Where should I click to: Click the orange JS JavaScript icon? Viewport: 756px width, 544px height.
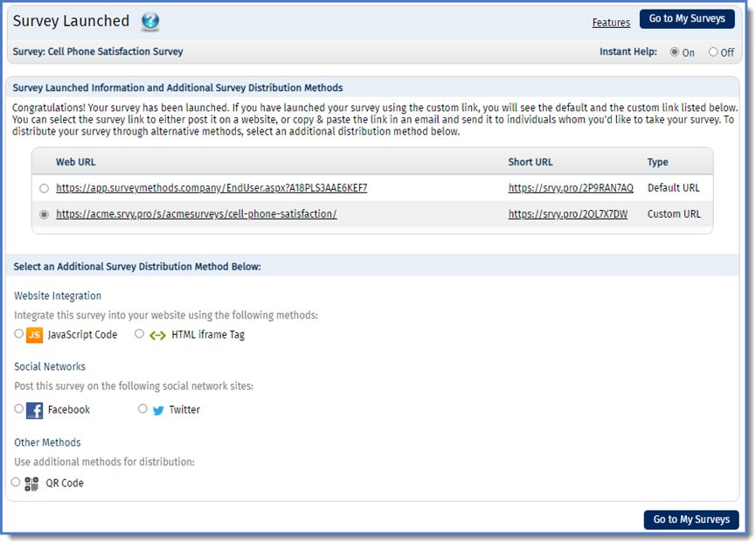coord(34,335)
